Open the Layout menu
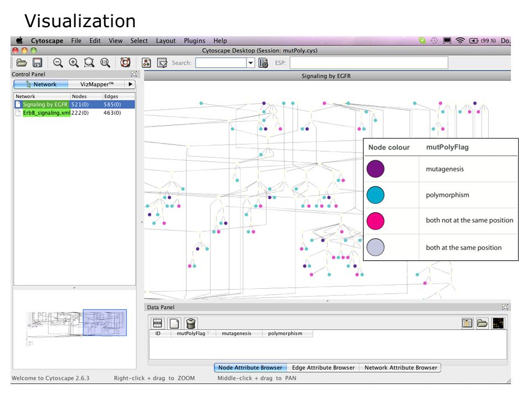This screenshot has width=532, height=399. (x=166, y=40)
